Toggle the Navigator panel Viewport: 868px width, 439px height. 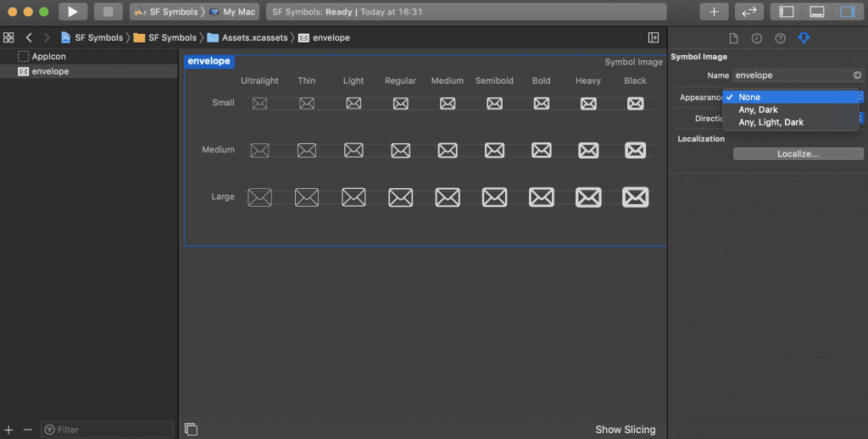[x=787, y=12]
